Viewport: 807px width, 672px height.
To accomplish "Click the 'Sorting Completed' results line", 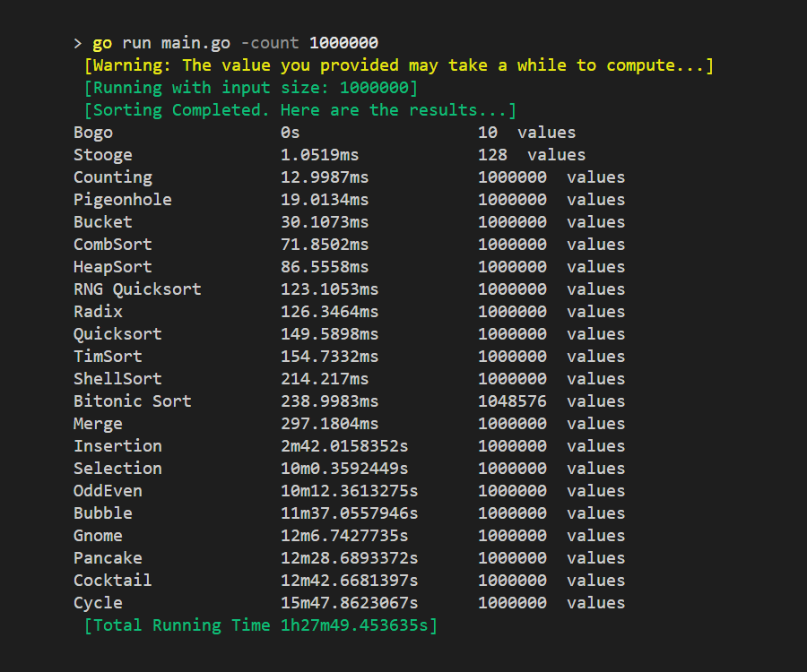I will tap(300, 110).
